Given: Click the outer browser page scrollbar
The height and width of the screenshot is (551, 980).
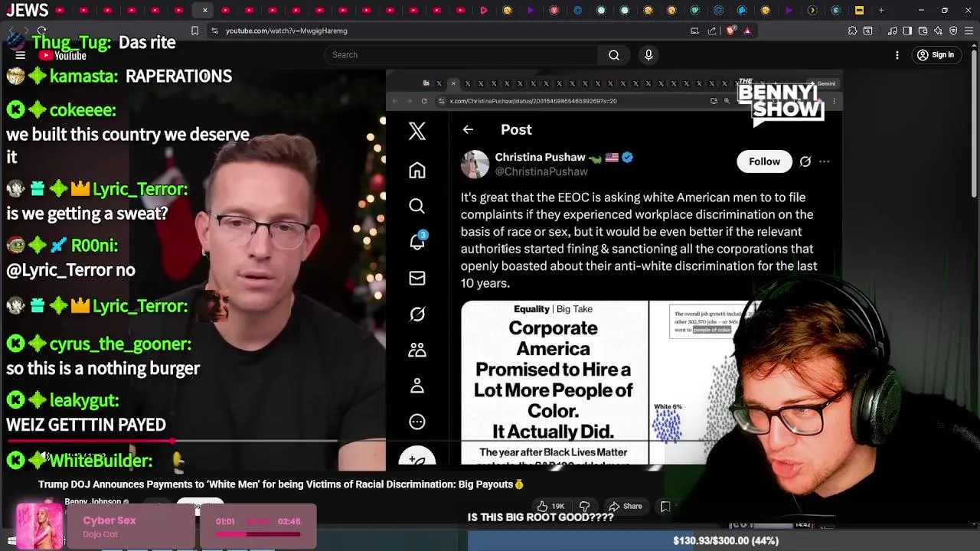Looking at the screenshot, I should 975,122.
